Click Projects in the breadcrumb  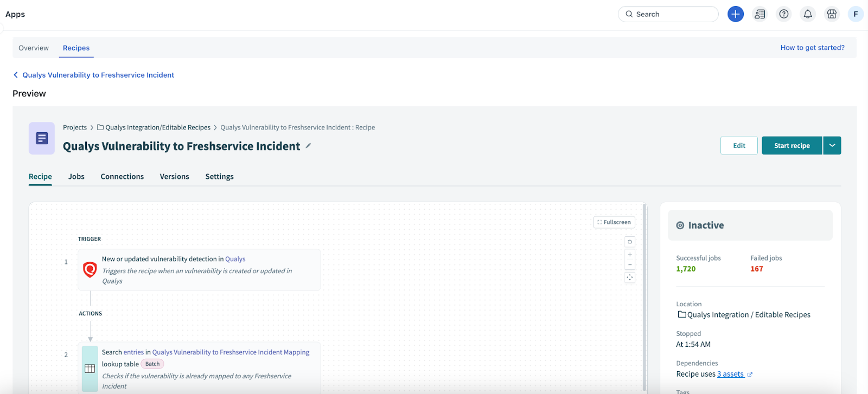tap(75, 127)
